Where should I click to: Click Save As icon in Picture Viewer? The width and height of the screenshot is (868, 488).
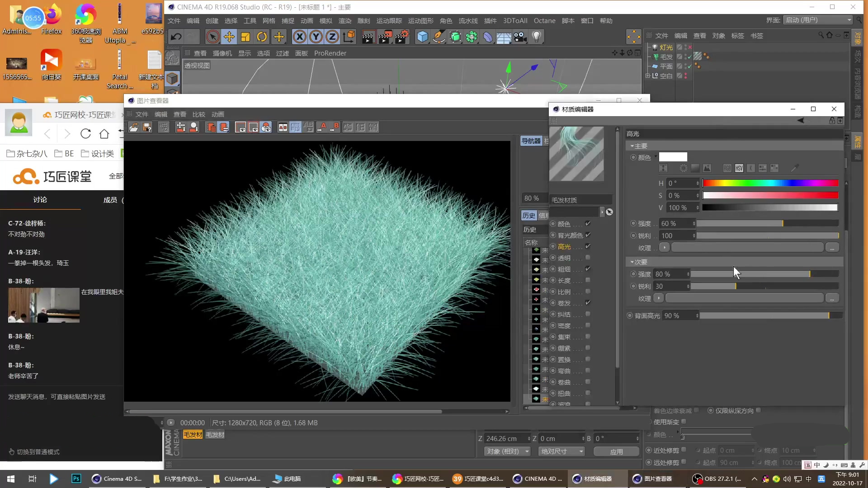coord(147,127)
